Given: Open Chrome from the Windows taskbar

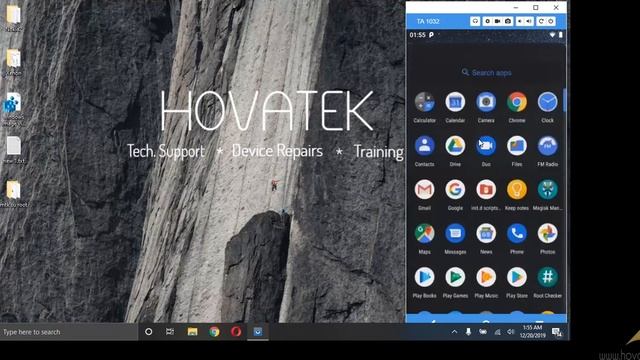Looking at the screenshot, I should [x=214, y=332].
